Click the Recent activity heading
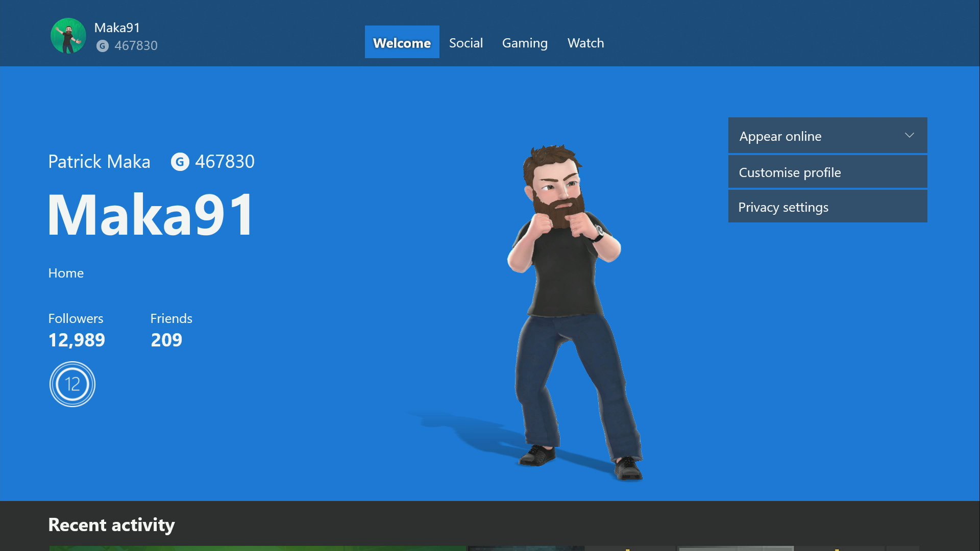 click(111, 524)
